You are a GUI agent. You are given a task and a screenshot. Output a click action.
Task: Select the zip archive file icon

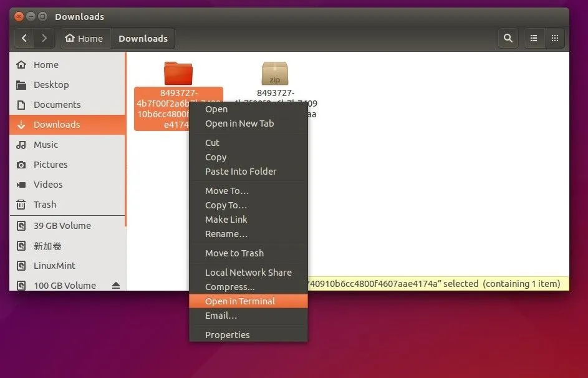274,74
